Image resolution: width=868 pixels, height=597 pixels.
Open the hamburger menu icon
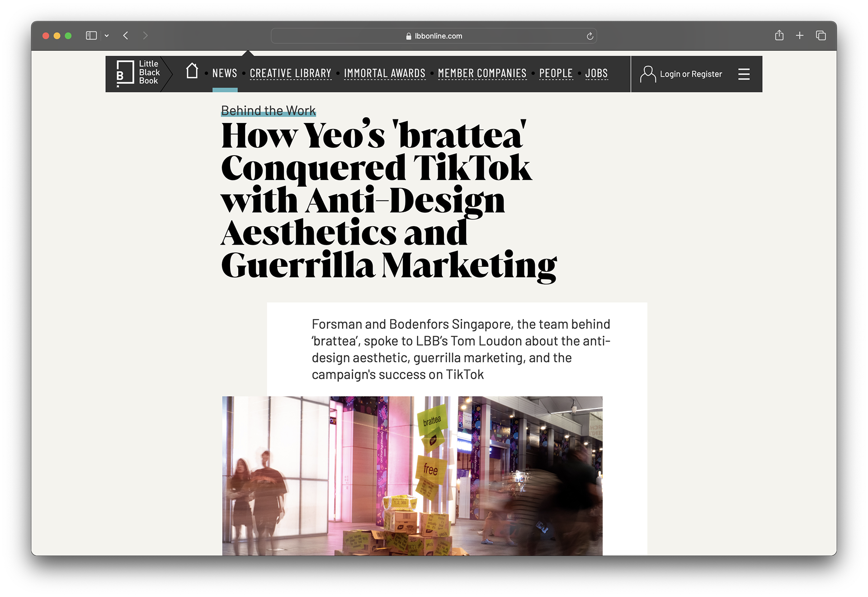pos(744,74)
